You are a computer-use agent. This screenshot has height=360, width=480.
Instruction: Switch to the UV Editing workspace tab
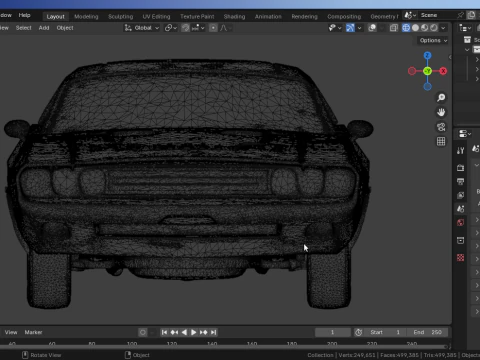click(156, 16)
